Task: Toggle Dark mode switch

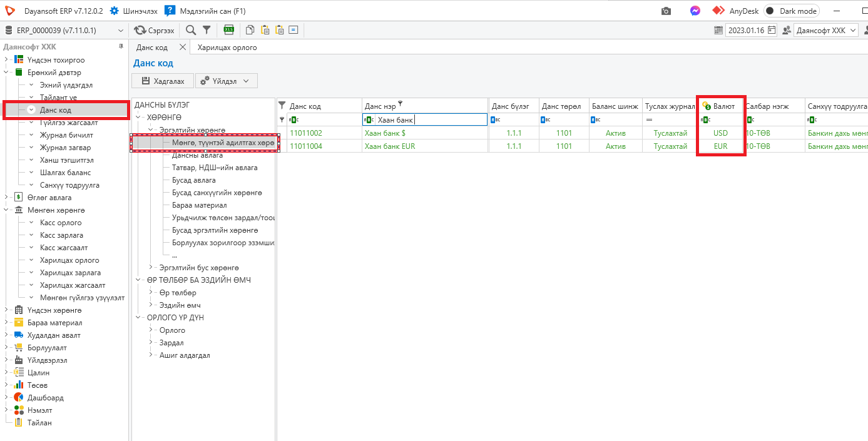Action: click(792, 11)
